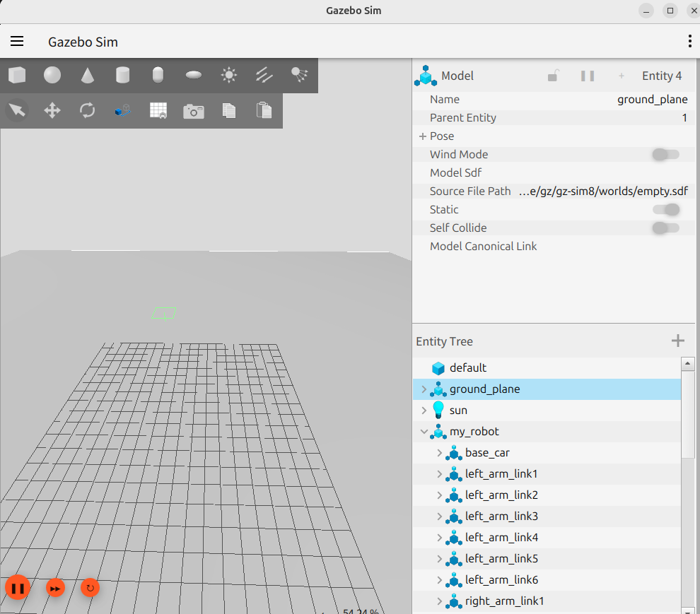The height and width of the screenshot is (614, 700).
Task: Expand the left_arm_link3 node
Action: click(439, 516)
